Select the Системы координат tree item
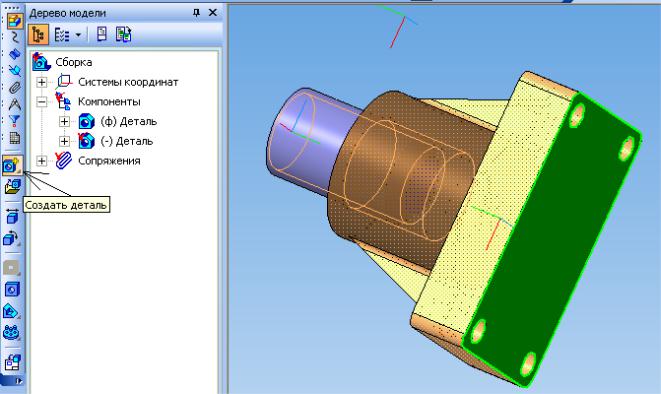Viewport: 661px width, 394px height. click(128, 82)
